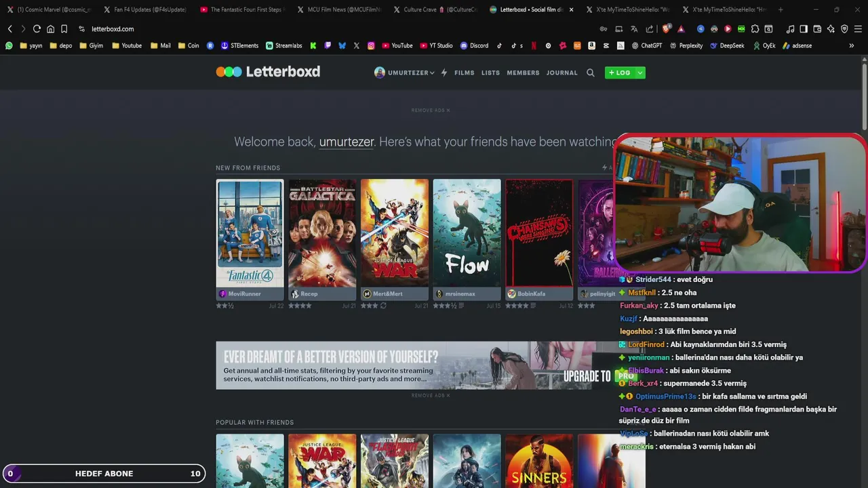Open the Netflix bookmark icon
The height and width of the screenshot is (488, 868).
coord(534,45)
